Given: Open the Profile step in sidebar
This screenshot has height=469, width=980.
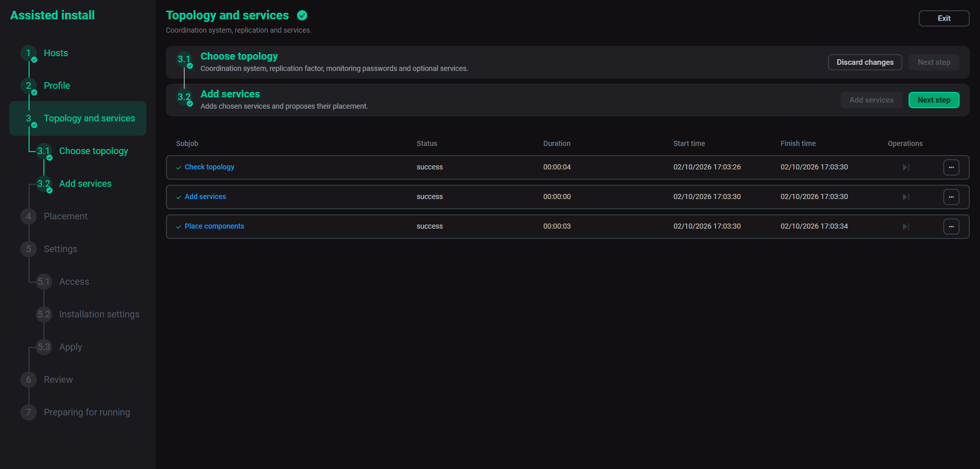Looking at the screenshot, I should pyautogui.click(x=57, y=86).
